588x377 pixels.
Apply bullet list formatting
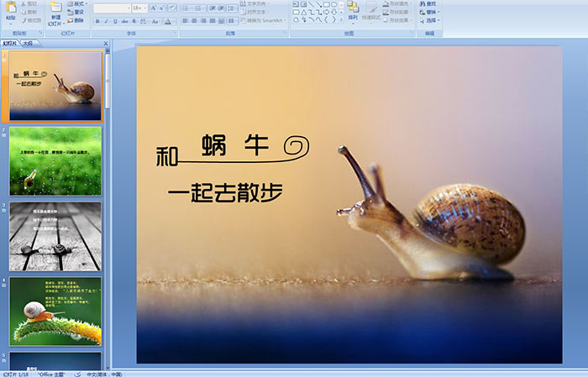[187, 8]
